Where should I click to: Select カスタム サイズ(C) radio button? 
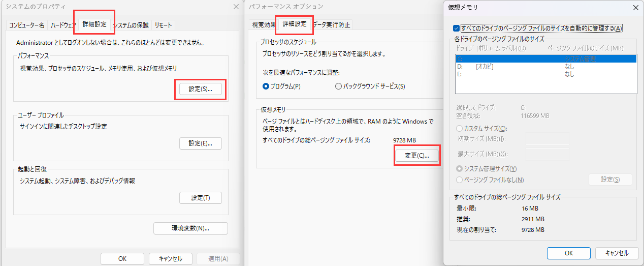(x=482, y=129)
